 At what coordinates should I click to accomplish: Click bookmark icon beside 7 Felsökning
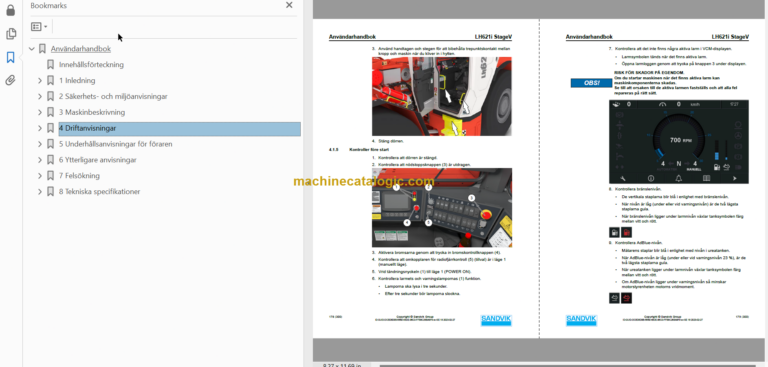50,175
